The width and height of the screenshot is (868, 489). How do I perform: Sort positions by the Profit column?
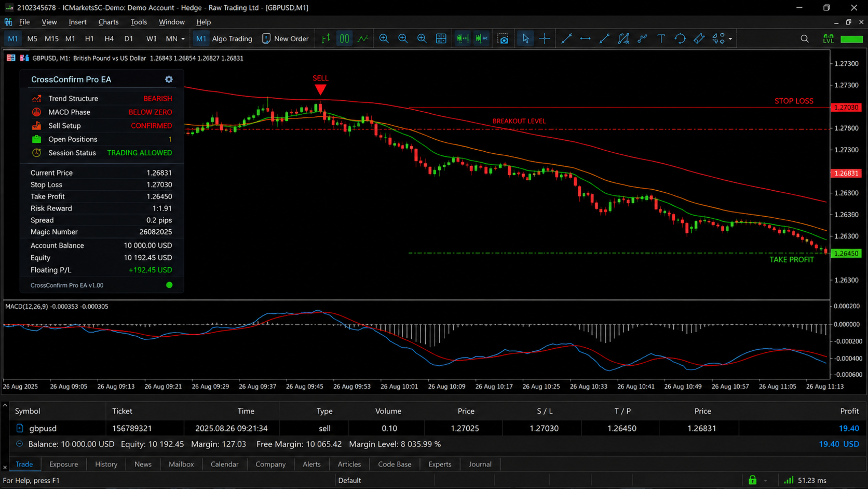(849, 411)
